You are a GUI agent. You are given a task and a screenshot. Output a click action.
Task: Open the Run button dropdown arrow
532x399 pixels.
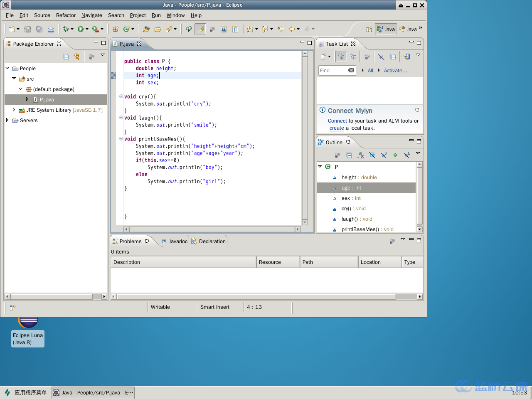point(87,29)
